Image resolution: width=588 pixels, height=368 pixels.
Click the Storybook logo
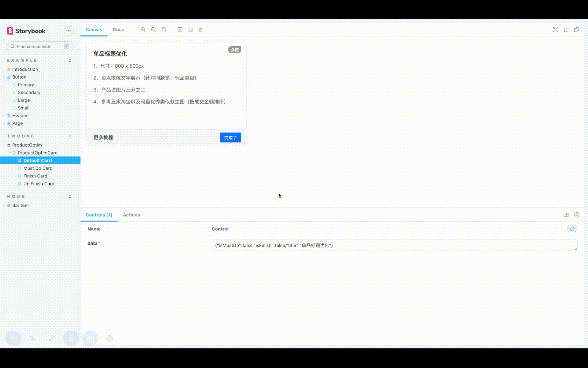tap(26, 31)
